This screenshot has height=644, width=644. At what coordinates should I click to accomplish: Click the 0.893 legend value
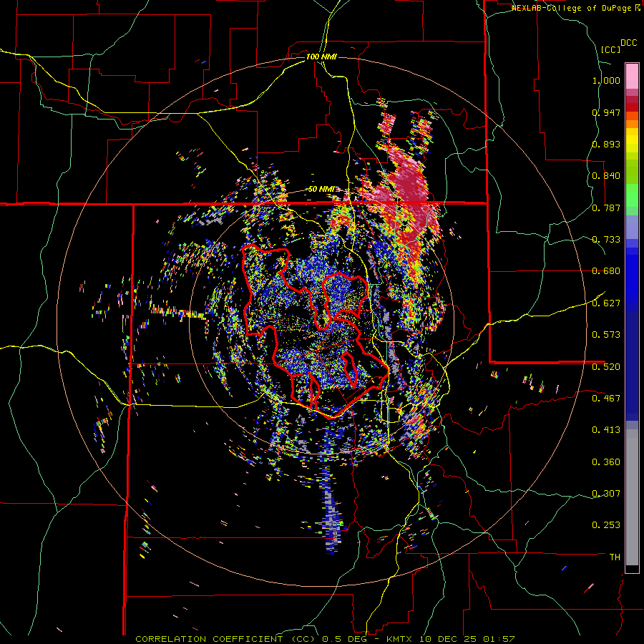tap(606, 144)
